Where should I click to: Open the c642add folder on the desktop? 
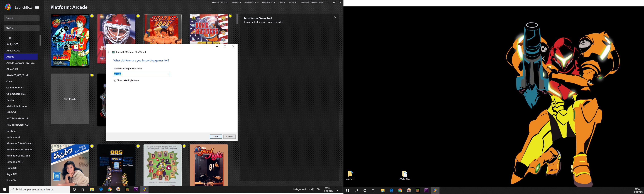[x=350, y=175]
